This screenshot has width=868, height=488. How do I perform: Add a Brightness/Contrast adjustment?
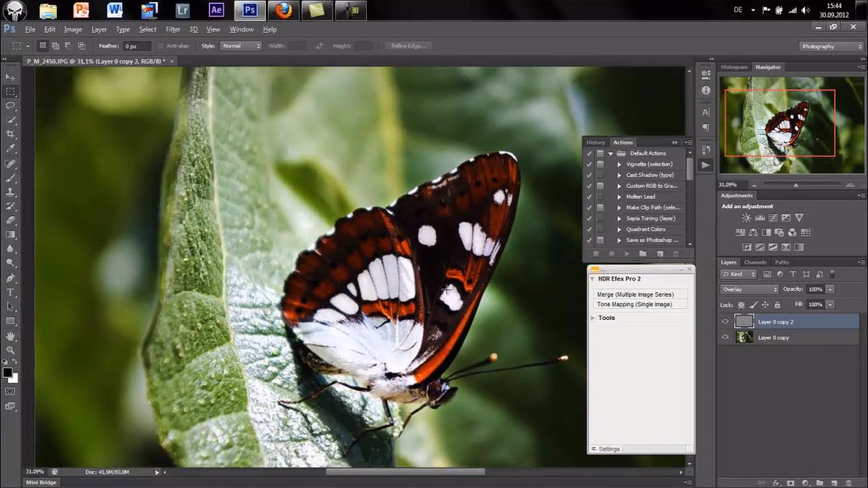(746, 218)
